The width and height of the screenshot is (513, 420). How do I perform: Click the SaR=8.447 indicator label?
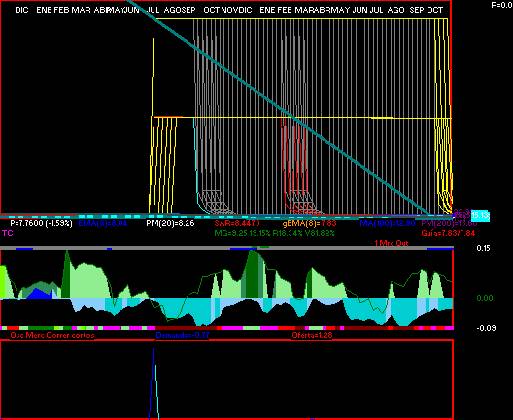point(237,223)
